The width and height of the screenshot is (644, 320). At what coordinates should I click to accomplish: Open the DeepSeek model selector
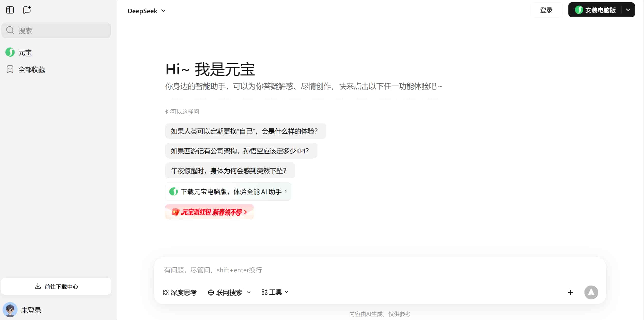tap(146, 11)
